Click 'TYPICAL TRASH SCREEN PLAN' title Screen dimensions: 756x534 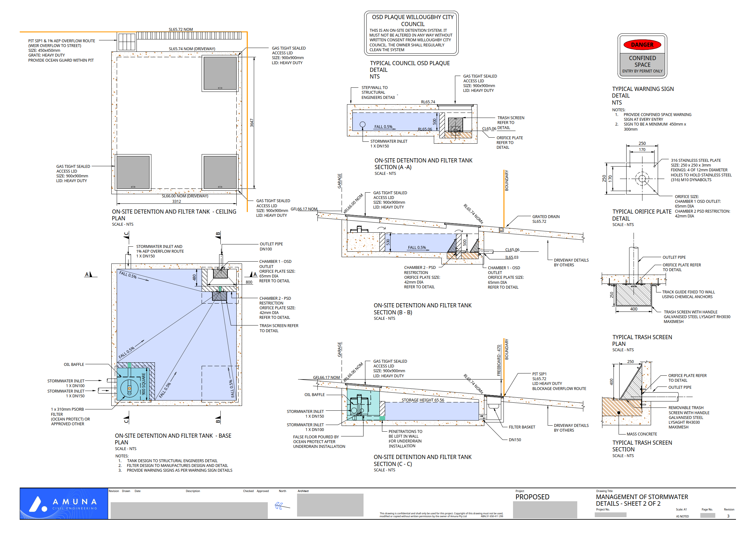[x=642, y=340]
